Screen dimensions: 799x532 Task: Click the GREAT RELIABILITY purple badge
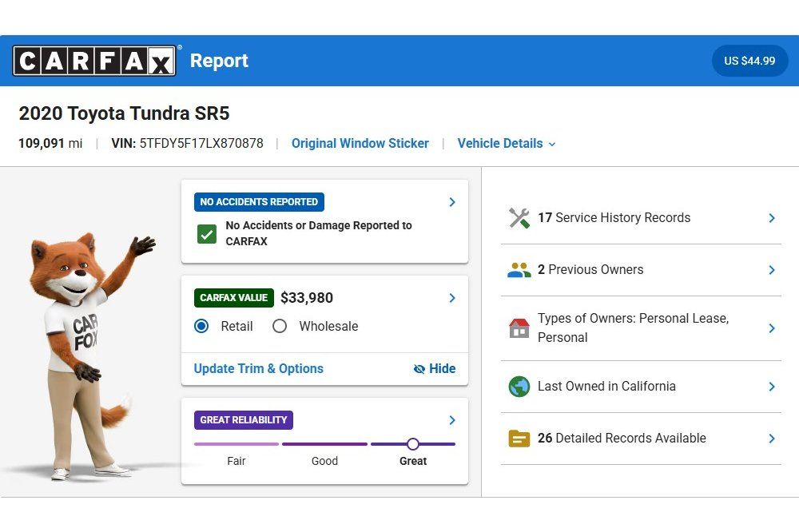(x=244, y=420)
